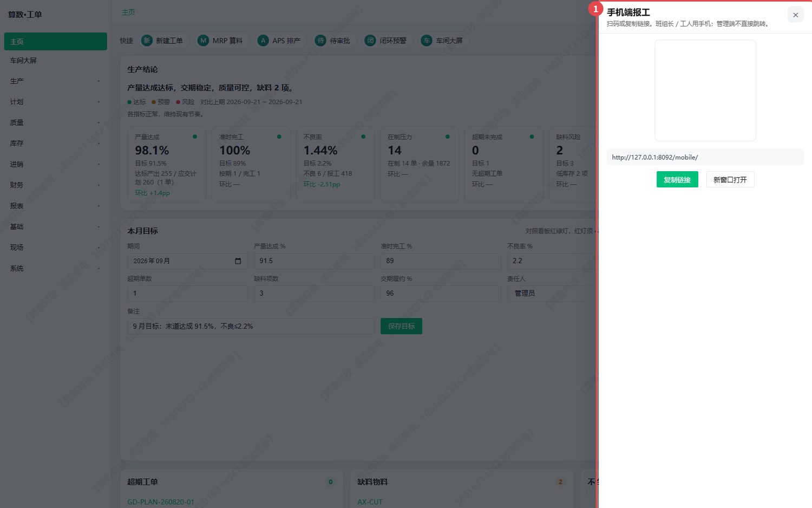
Task: Expand the 库存 sidebar menu
Action: (55, 144)
